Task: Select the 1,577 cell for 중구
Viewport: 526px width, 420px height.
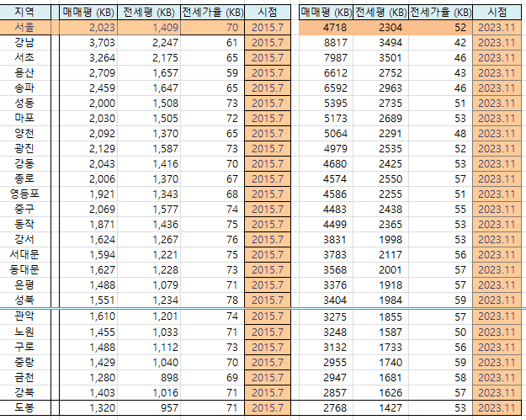Action: point(149,209)
